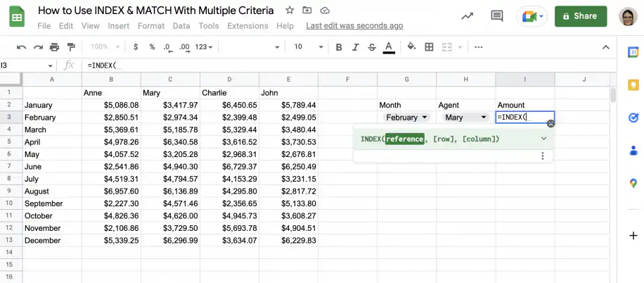Screen dimensions: 644x283
Task: Open the Data menu
Action: [181, 26]
